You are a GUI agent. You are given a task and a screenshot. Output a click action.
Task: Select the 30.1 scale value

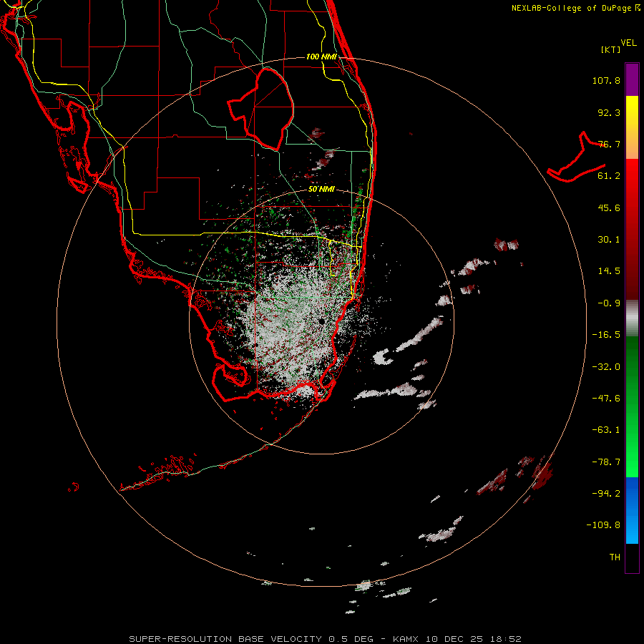pos(609,240)
